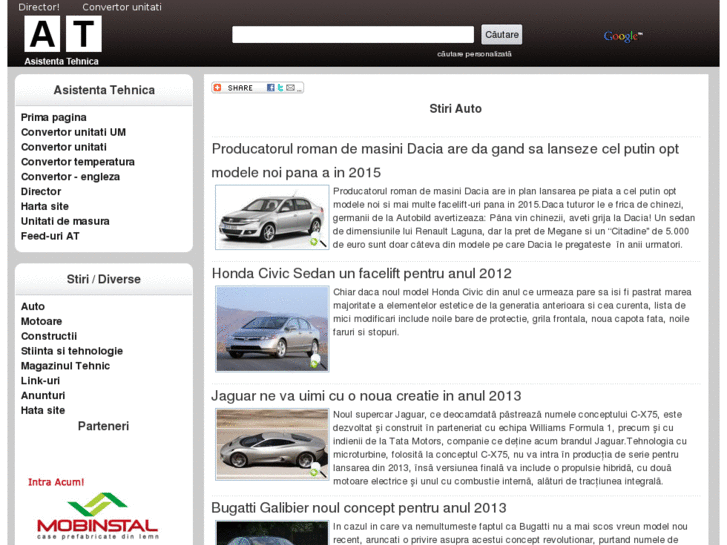This screenshot has height=545, width=727.
Task: Open Stiinta si tehnologie category
Action: coord(72,351)
